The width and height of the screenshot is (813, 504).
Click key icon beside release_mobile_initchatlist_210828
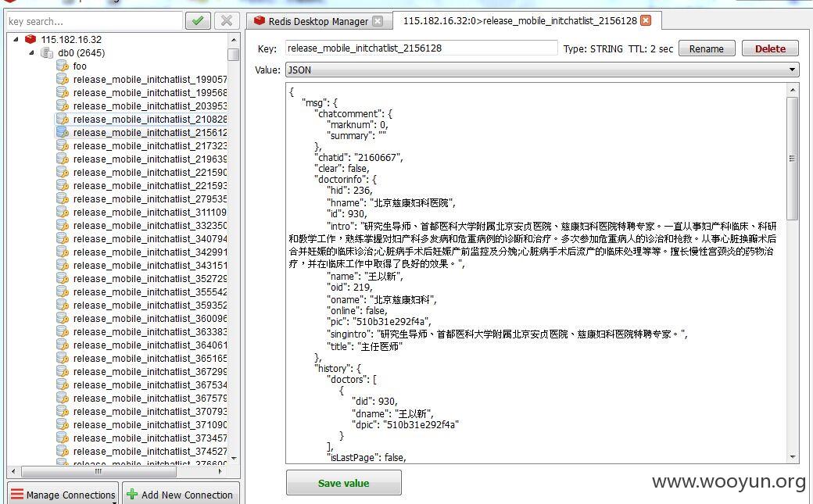pos(63,120)
